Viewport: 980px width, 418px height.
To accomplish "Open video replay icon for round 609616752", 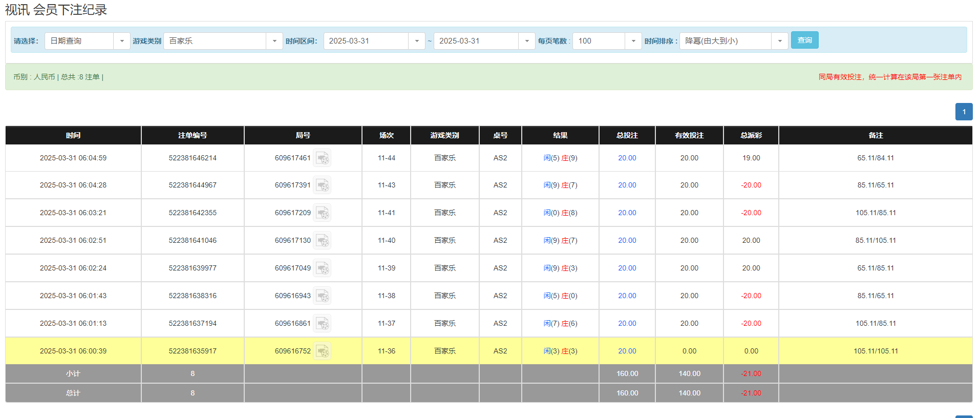I will click(x=322, y=351).
